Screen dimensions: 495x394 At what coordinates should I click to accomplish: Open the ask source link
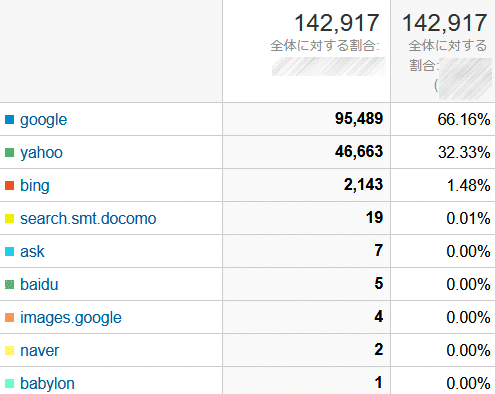[32, 251]
